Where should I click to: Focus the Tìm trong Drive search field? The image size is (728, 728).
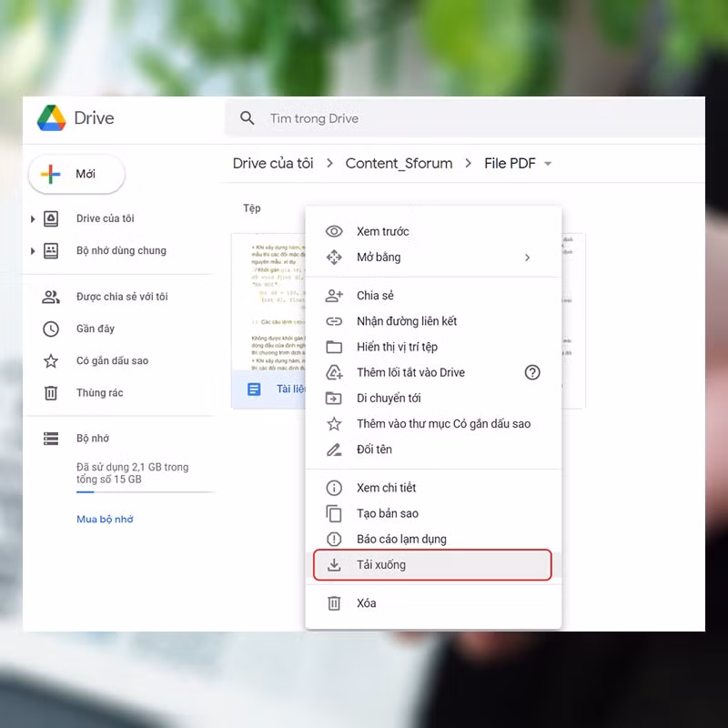(x=464, y=118)
